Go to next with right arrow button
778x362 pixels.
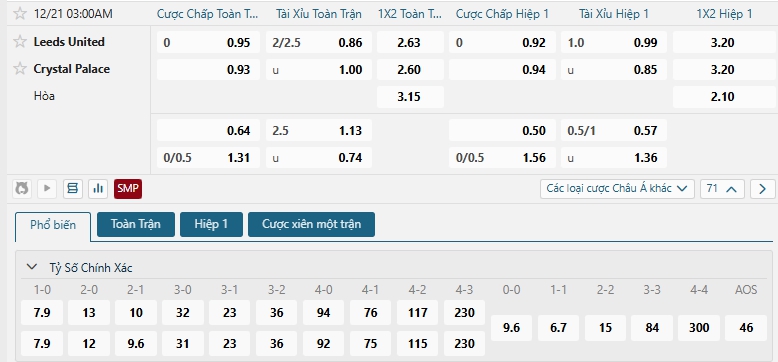point(763,189)
